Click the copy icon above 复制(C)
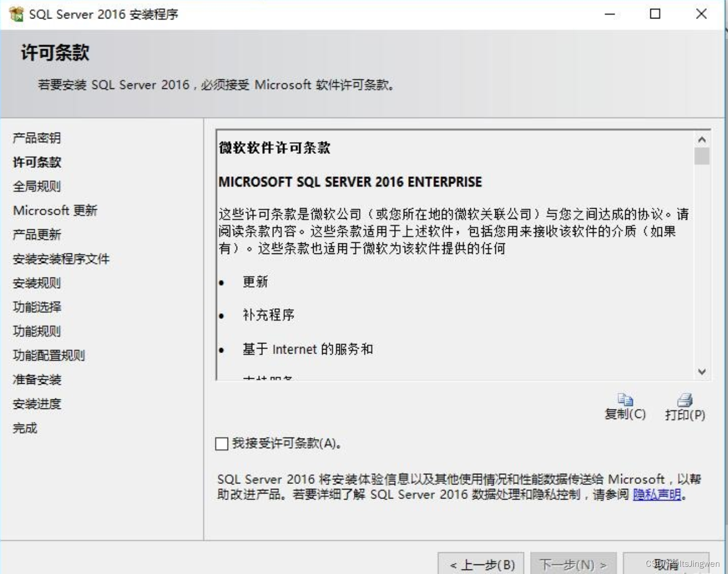This screenshot has height=574, width=728. tap(625, 399)
